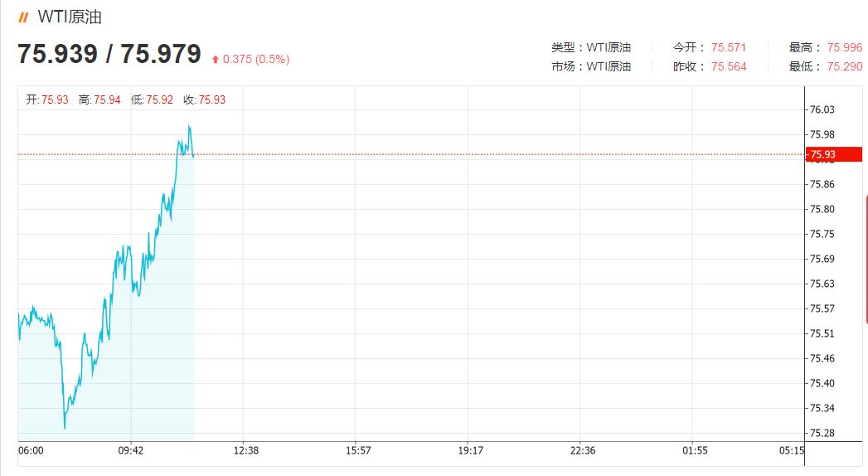The width and height of the screenshot is (868, 476).
Task: Click the 市场: WTI原油 market label
Action: (x=590, y=66)
